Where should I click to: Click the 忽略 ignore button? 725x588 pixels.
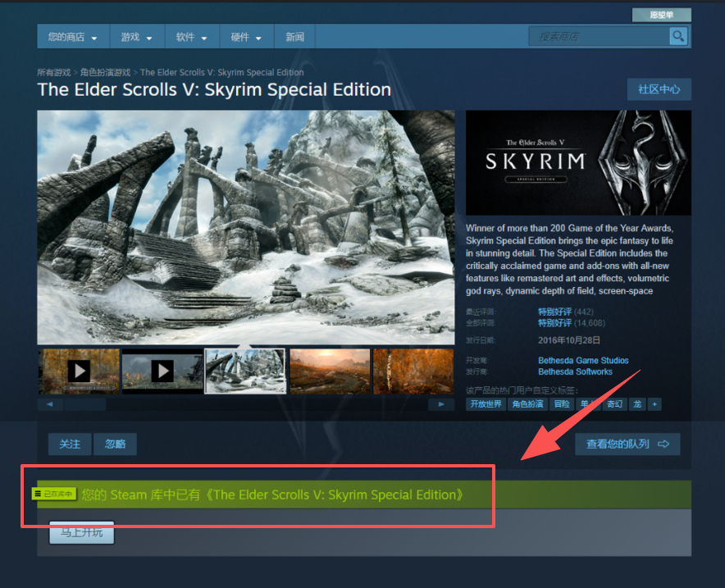click(x=115, y=444)
